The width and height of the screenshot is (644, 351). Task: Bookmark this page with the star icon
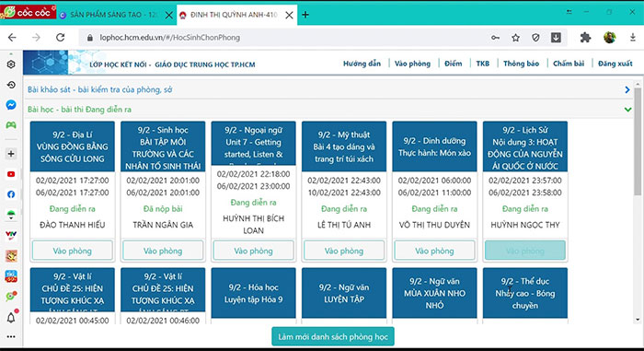(515, 38)
